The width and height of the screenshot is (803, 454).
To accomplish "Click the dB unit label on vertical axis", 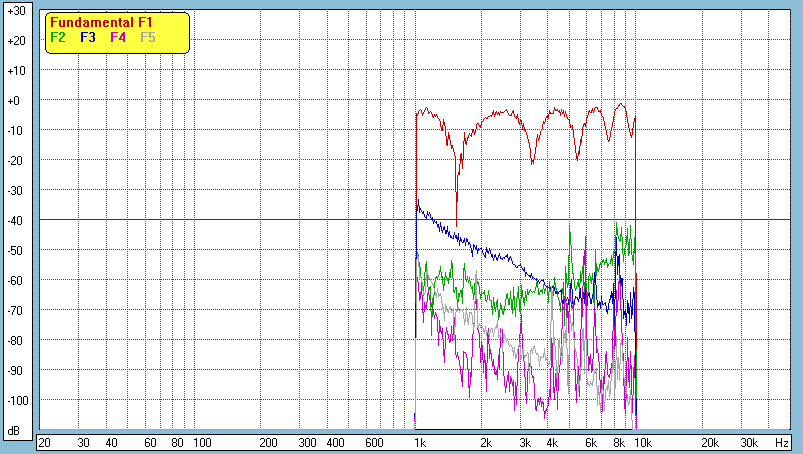I will 16,430.
